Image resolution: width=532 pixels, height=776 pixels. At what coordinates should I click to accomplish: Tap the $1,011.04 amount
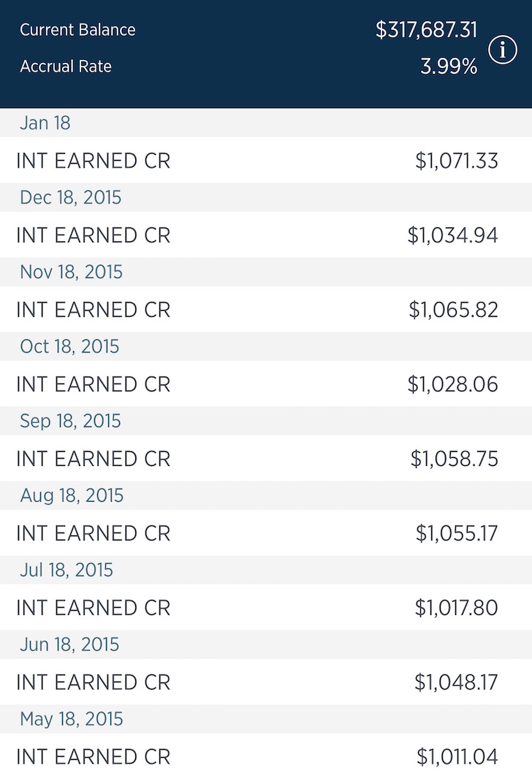click(457, 757)
